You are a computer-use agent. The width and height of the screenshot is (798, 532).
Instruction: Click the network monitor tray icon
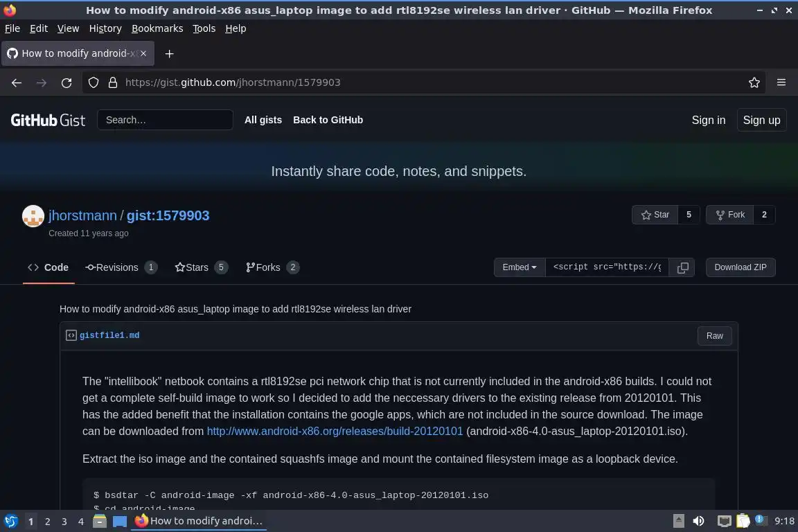tap(724, 522)
